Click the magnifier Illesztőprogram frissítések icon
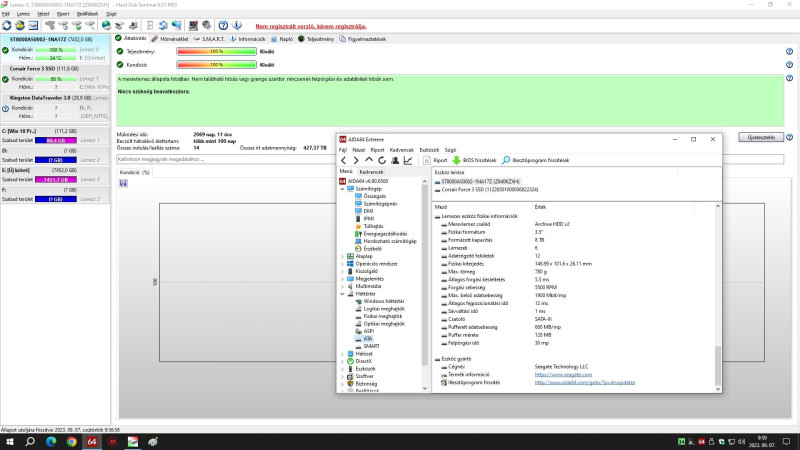 [x=506, y=160]
